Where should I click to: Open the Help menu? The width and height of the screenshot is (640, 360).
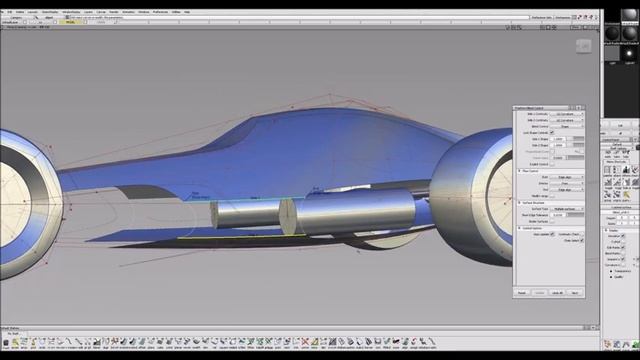click(187, 12)
